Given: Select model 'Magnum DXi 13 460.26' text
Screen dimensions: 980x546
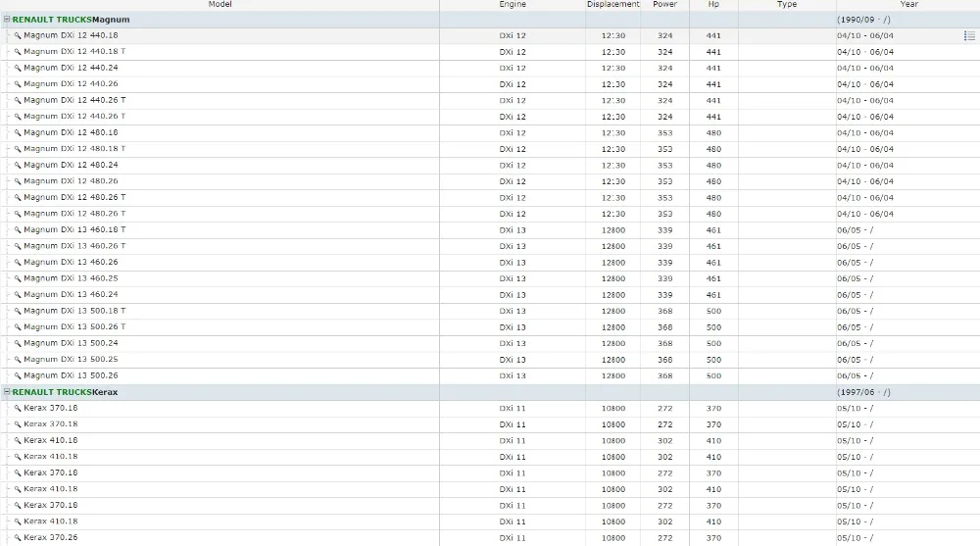Looking at the screenshot, I should pos(71,262).
